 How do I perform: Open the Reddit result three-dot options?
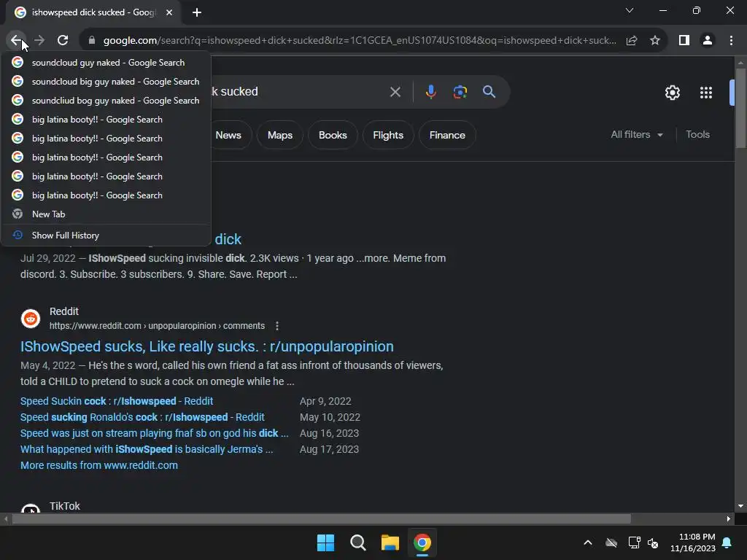(x=277, y=326)
